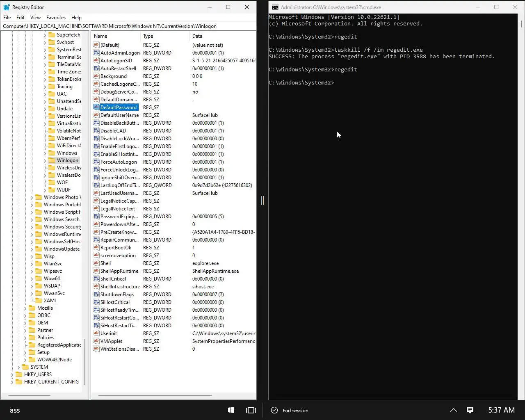Image resolution: width=525 pixels, height=420 pixels.
Task: Select the XAML key
Action: (50, 301)
